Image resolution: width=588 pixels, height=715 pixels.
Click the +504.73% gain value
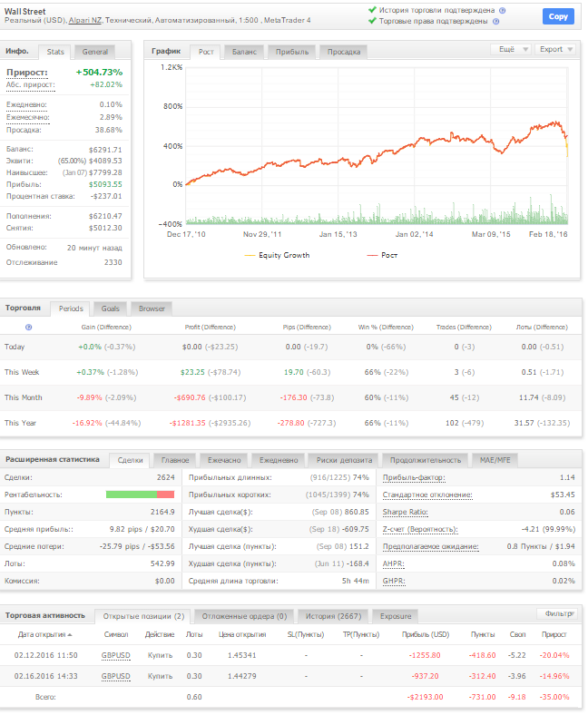click(99, 73)
